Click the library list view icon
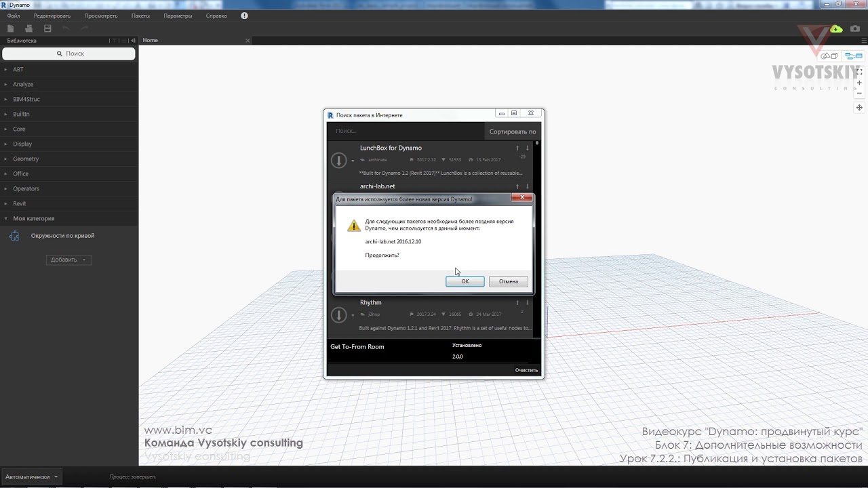This screenshot has width=868, height=488. click(124, 41)
